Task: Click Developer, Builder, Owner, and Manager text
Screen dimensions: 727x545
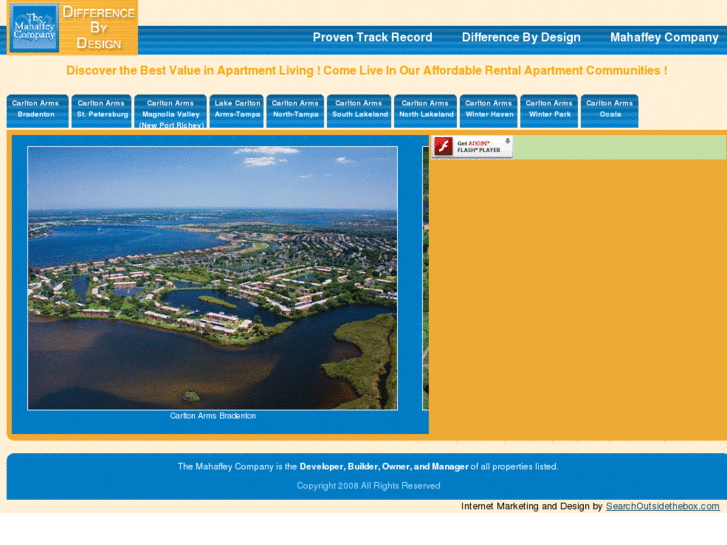Action: click(384, 467)
